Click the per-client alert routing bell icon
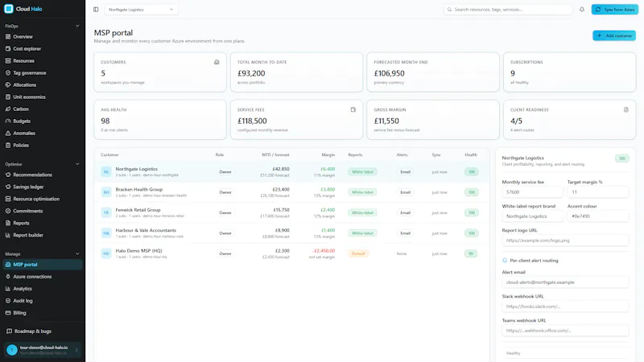This screenshot has width=644, height=362. pos(505,261)
